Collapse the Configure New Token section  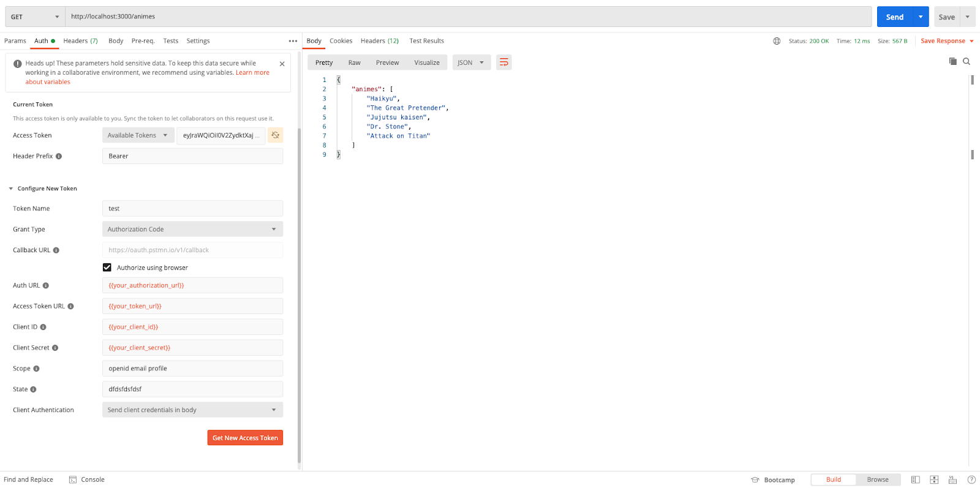[x=11, y=189]
